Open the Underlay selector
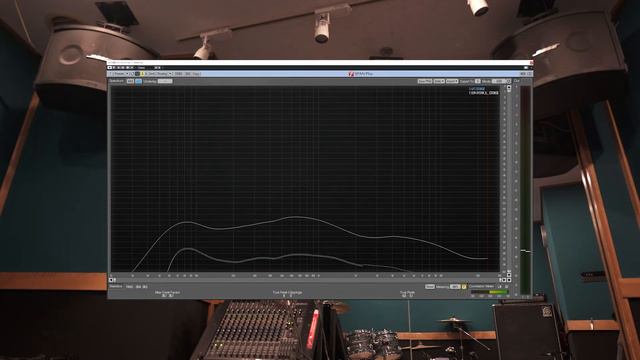Screen dimensions: 640x360 pyautogui.click(x=165, y=81)
